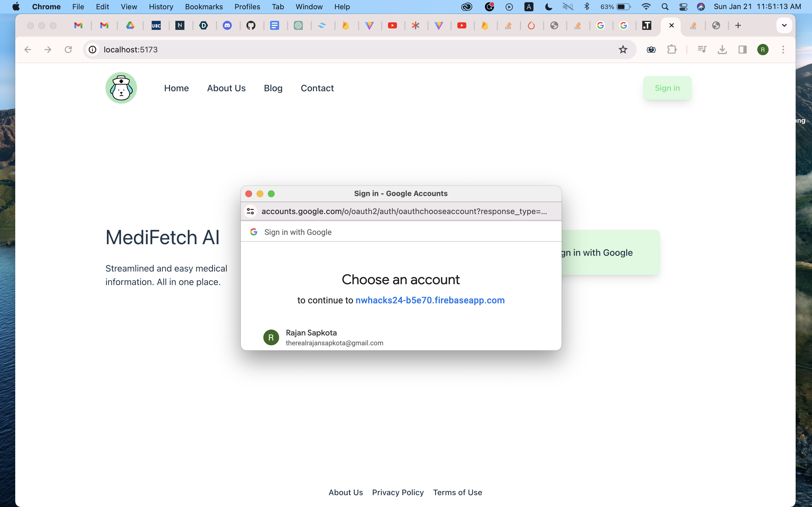812x507 pixels.
Task: Open the Chrome profile avatar menu
Action: pos(763,50)
